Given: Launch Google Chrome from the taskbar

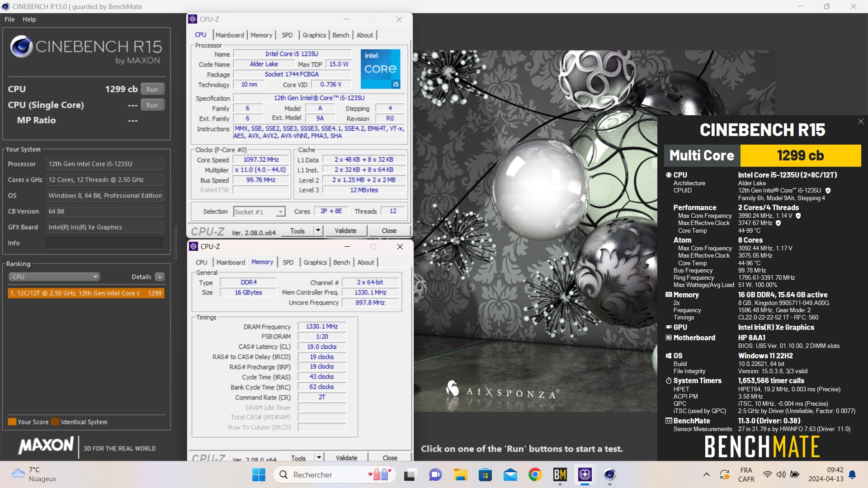Looking at the screenshot, I should 535,474.
